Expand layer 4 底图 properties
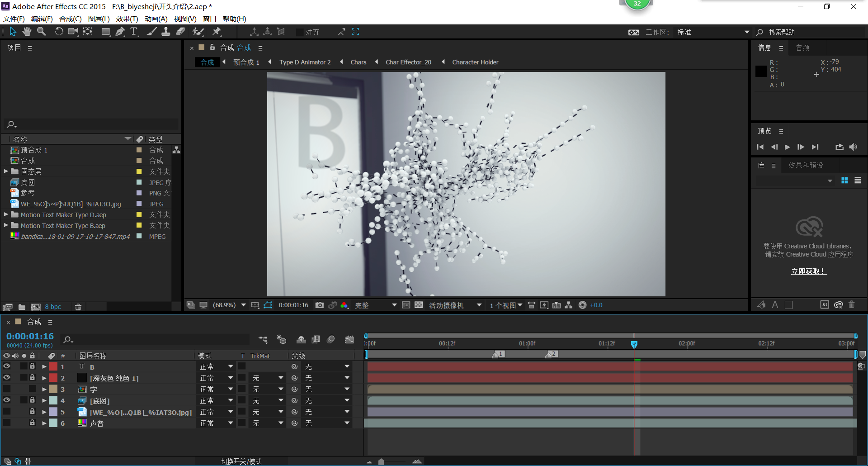 coord(44,401)
